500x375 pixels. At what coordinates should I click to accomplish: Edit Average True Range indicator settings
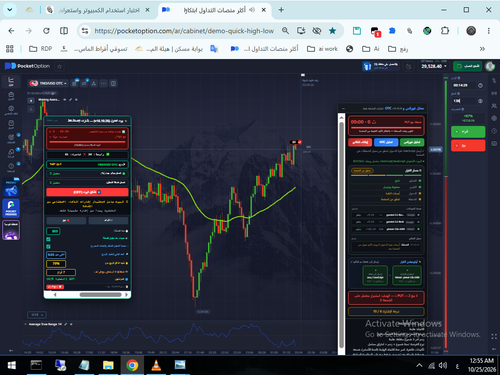click(x=66, y=324)
